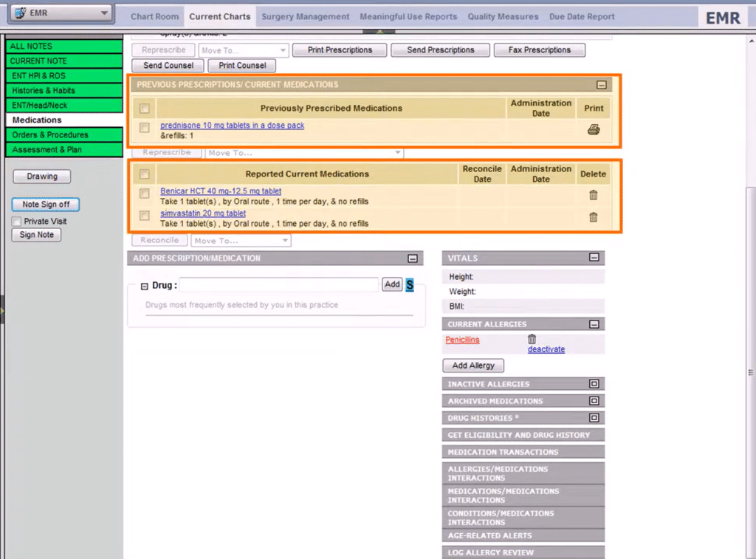
Task: Collapse the Add Prescription/Medication panel
Action: [x=413, y=258]
